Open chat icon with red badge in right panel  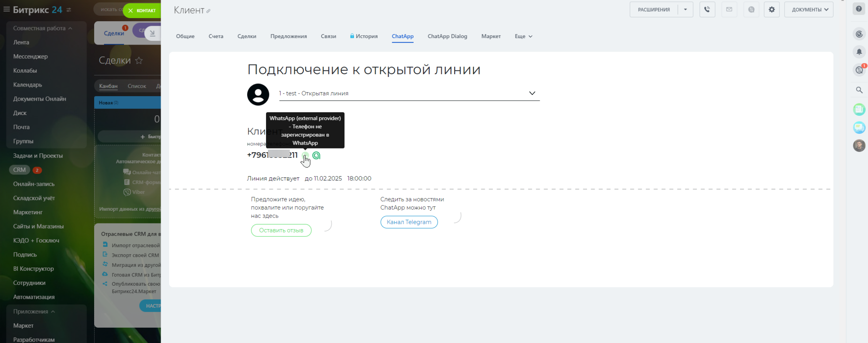coord(859,70)
